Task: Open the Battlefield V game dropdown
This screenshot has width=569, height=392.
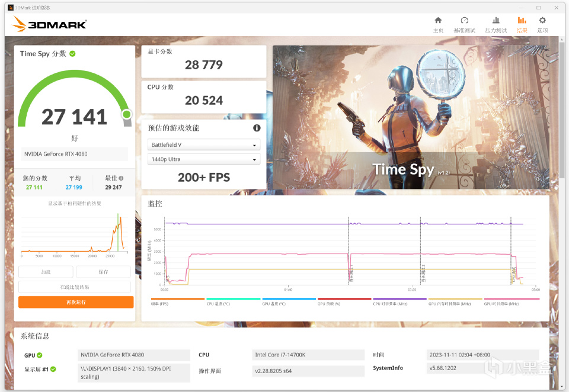Action: click(203, 144)
